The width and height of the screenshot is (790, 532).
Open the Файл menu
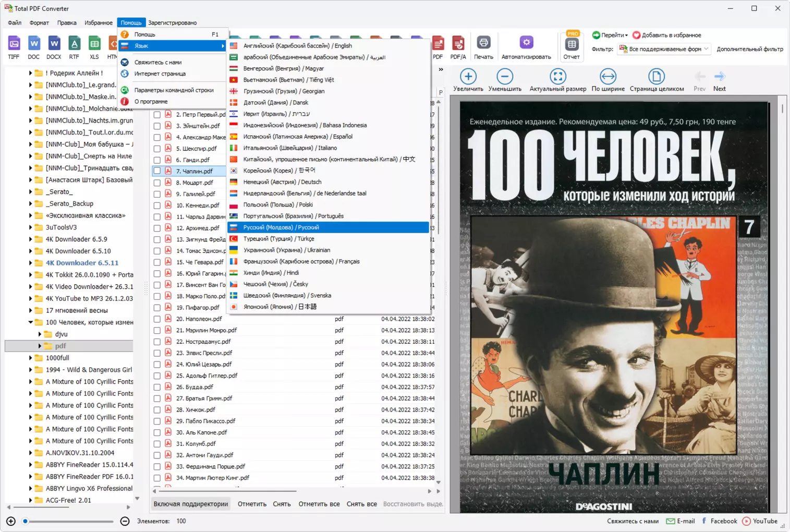point(15,23)
